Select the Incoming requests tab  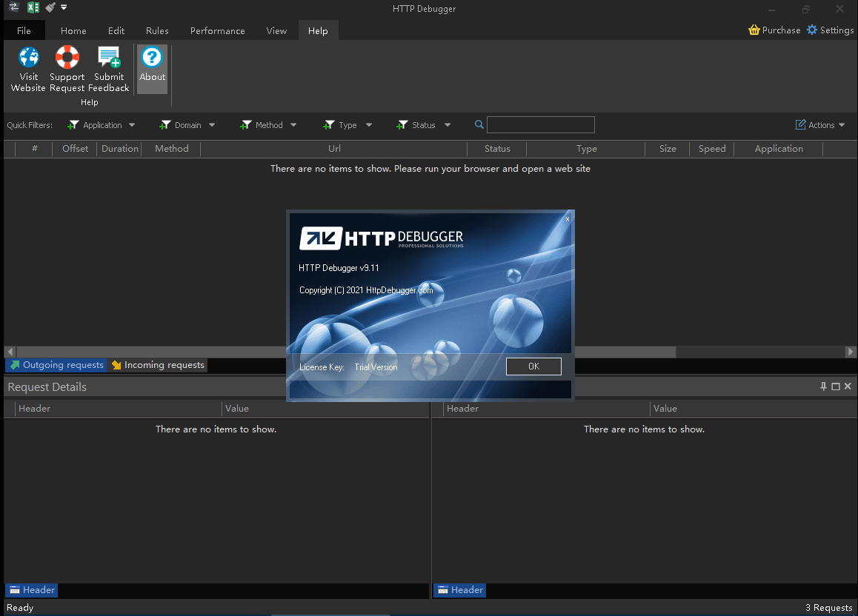click(157, 365)
